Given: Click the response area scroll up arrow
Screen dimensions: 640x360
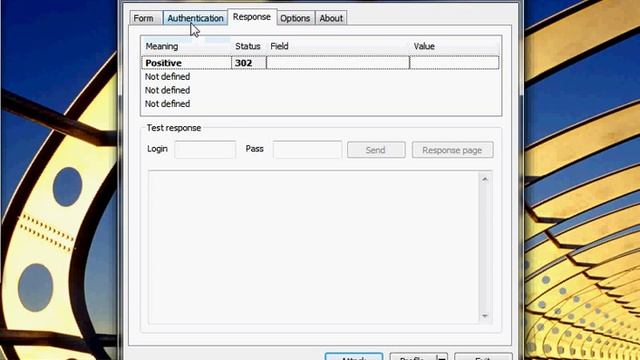Looking at the screenshot, I should click(485, 179).
